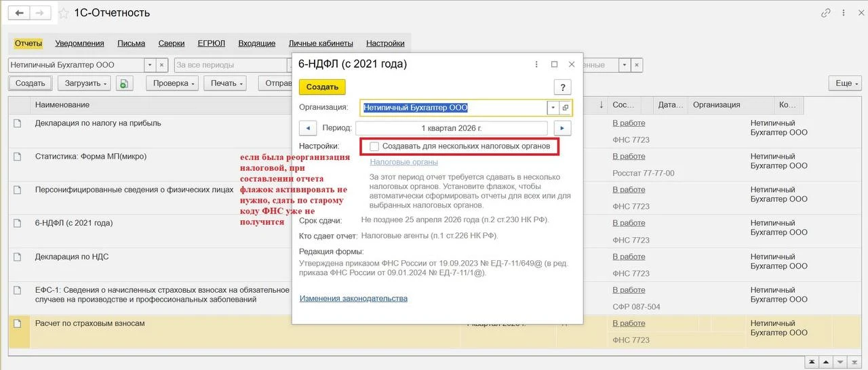Move up one row in the list

click(827, 362)
